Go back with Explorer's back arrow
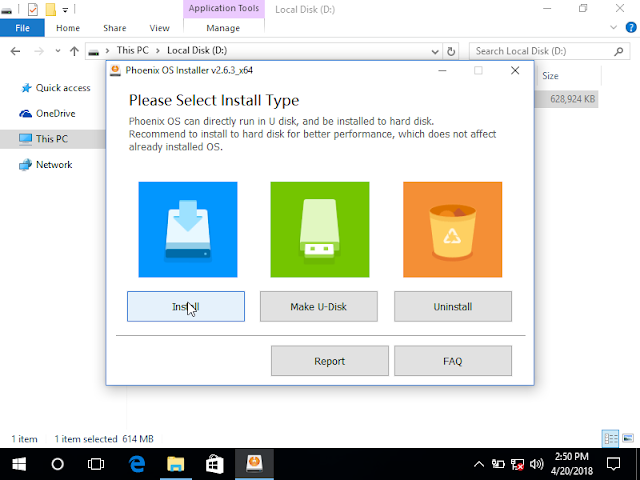Viewport: 640px width, 480px height. (16, 51)
